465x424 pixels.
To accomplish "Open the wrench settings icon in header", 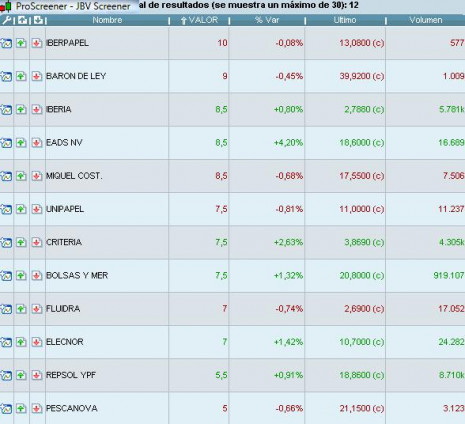I will click(6, 20).
